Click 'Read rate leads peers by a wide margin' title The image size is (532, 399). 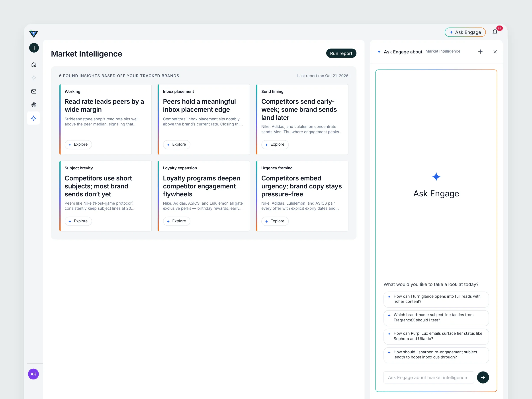tap(104, 106)
